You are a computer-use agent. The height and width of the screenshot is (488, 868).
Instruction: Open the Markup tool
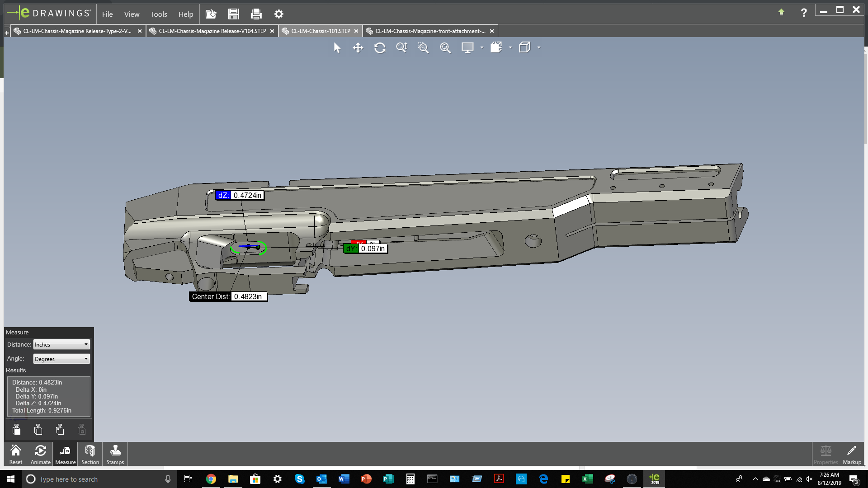point(852,454)
